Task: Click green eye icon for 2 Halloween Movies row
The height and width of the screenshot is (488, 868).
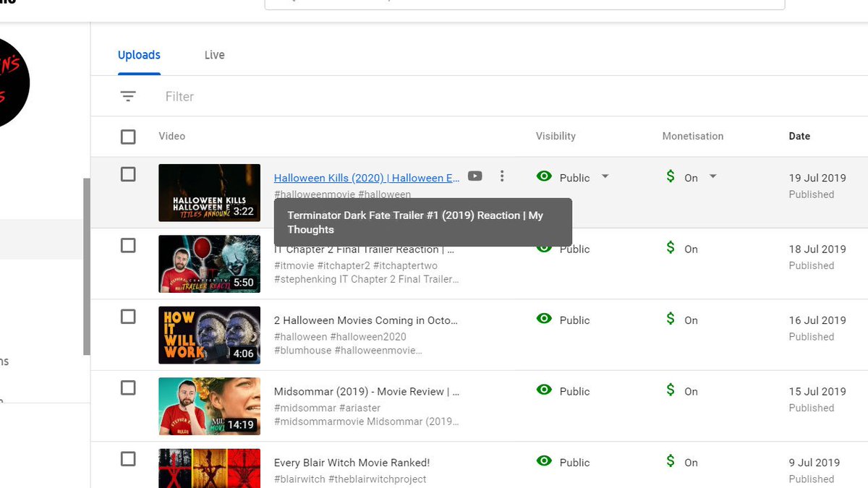Action: point(544,319)
